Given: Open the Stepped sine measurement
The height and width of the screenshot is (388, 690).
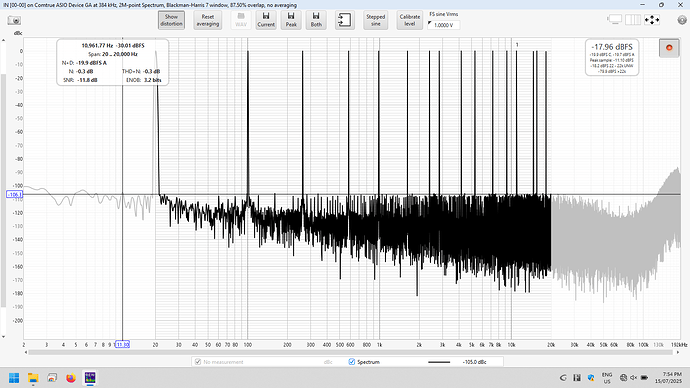Looking at the screenshot, I should click(375, 20).
